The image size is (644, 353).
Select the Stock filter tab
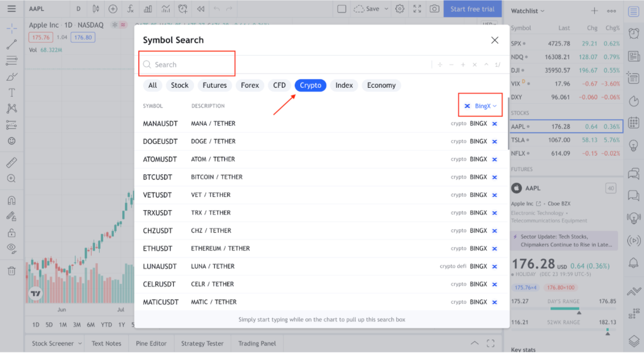[180, 85]
